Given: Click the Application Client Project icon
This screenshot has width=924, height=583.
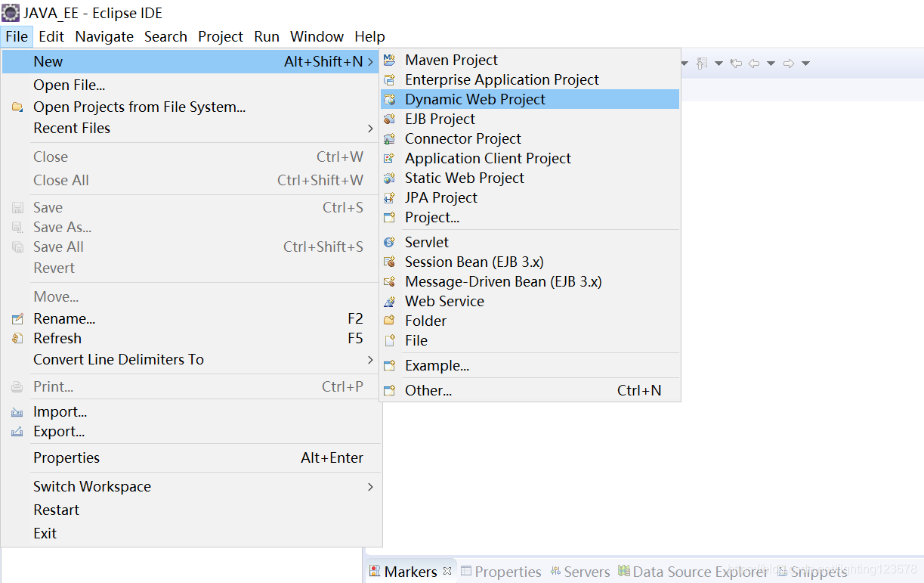Looking at the screenshot, I should point(390,158).
